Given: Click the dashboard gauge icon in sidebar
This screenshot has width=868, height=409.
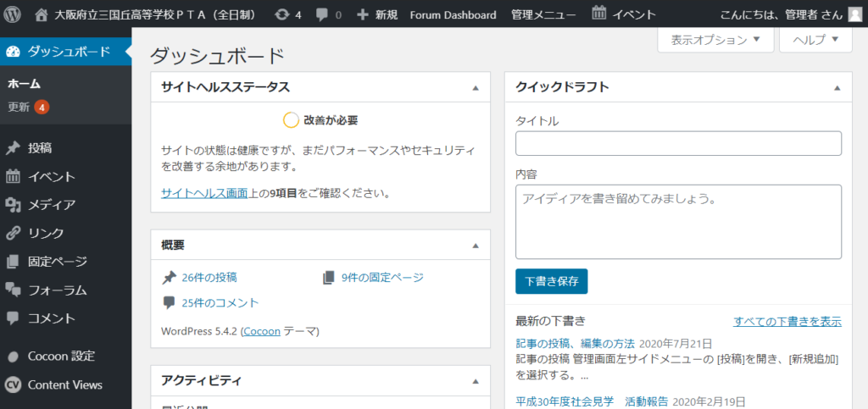Looking at the screenshot, I should 14,52.
